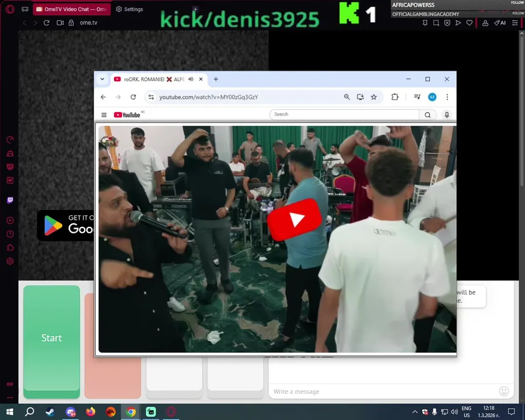Viewport: 525px width, 420px height.
Task: Switch to the Settings tab in Opera
Action: (x=129, y=9)
